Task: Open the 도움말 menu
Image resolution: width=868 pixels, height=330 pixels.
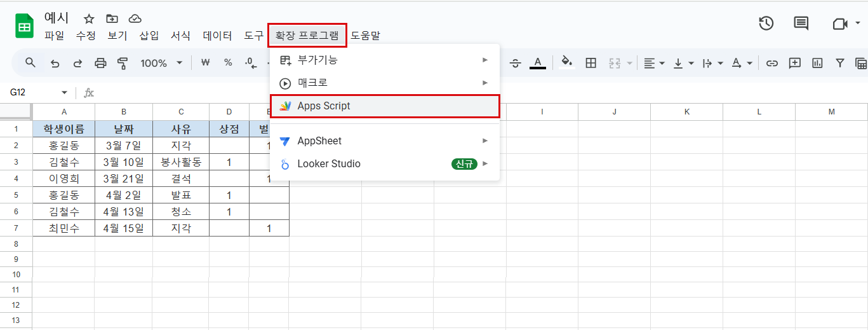Action: [365, 36]
